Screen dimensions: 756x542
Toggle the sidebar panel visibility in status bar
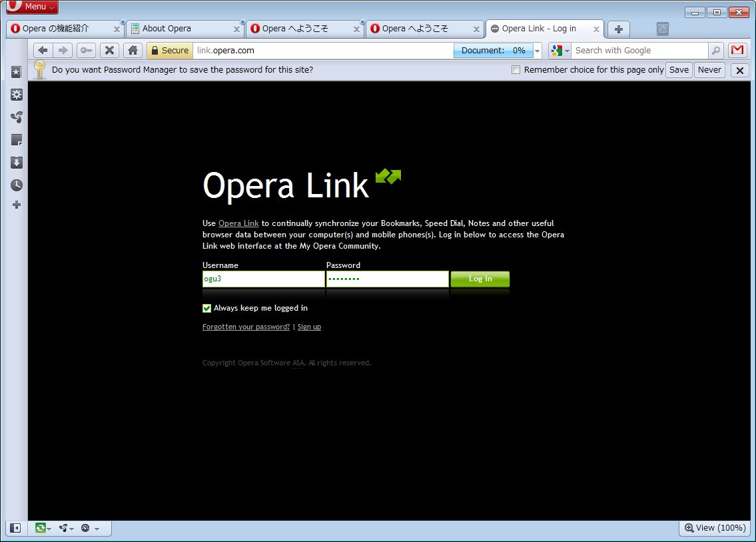[15, 527]
